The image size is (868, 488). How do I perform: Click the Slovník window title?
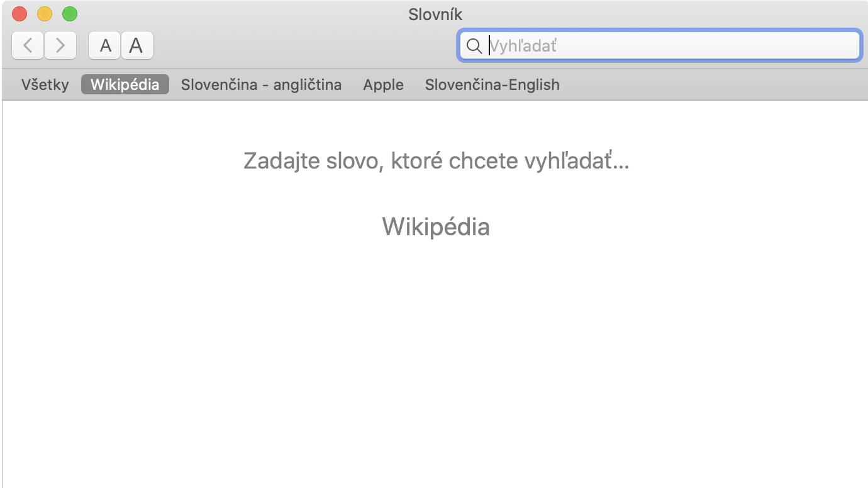[435, 14]
